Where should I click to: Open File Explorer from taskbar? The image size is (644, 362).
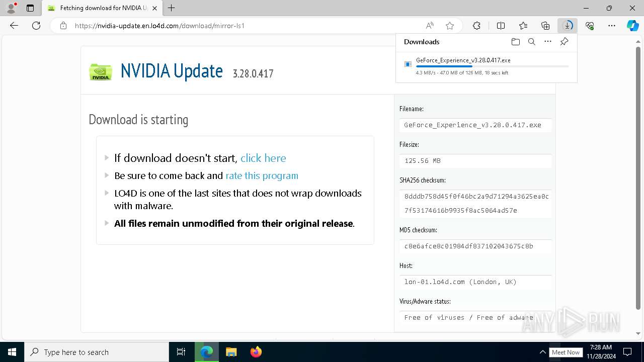[x=231, y=352]
